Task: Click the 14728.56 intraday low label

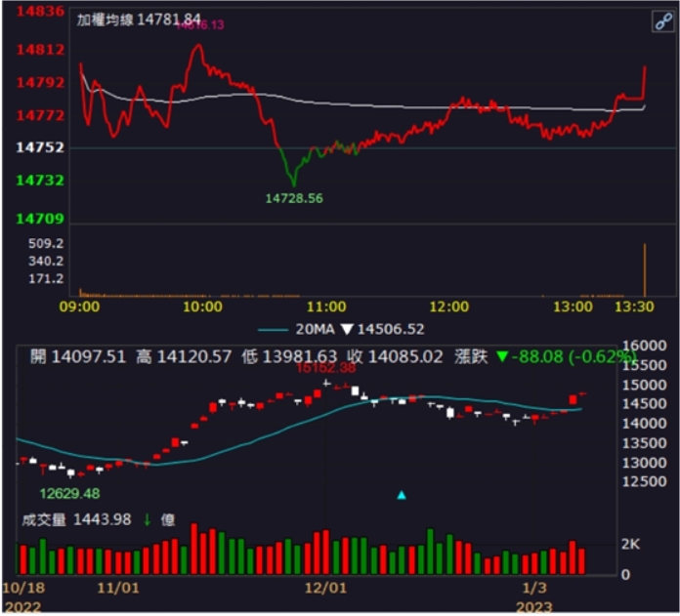Action: (294, 197)
